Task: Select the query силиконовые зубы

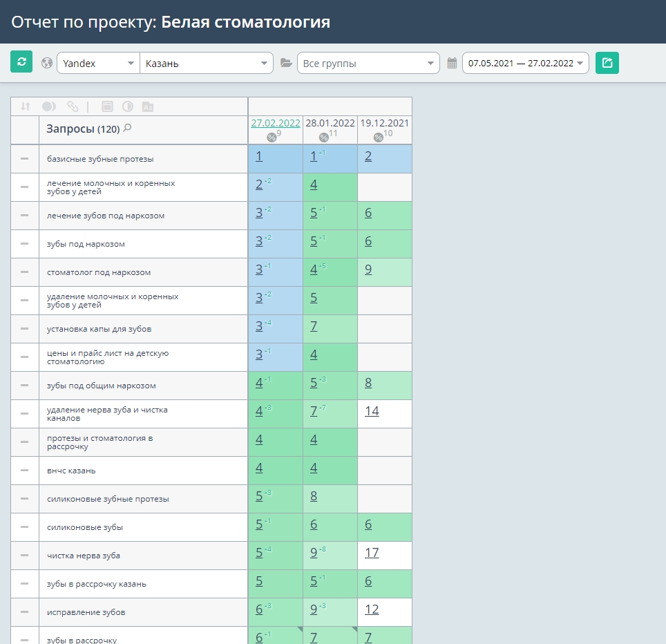Action: coord(84,527)
